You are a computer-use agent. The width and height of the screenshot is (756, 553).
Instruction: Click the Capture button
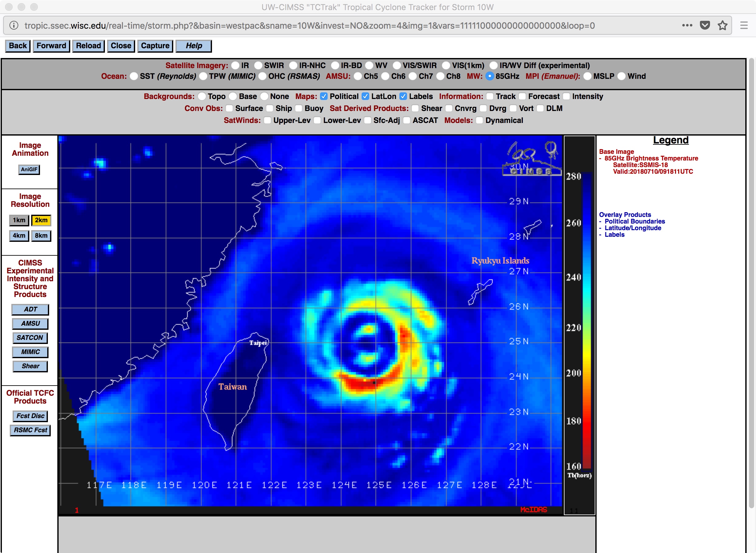pyautogui.click(x=155, y=46)
